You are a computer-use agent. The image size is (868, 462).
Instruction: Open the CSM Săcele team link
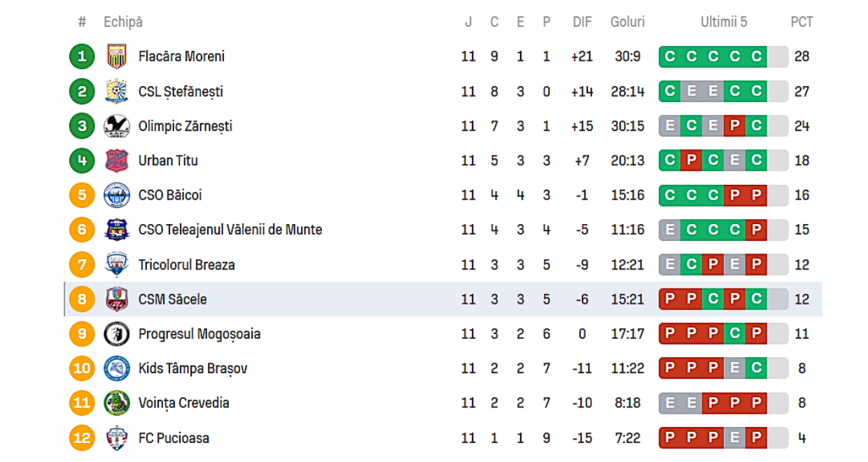pyautogui.click(x=172, y=300)
